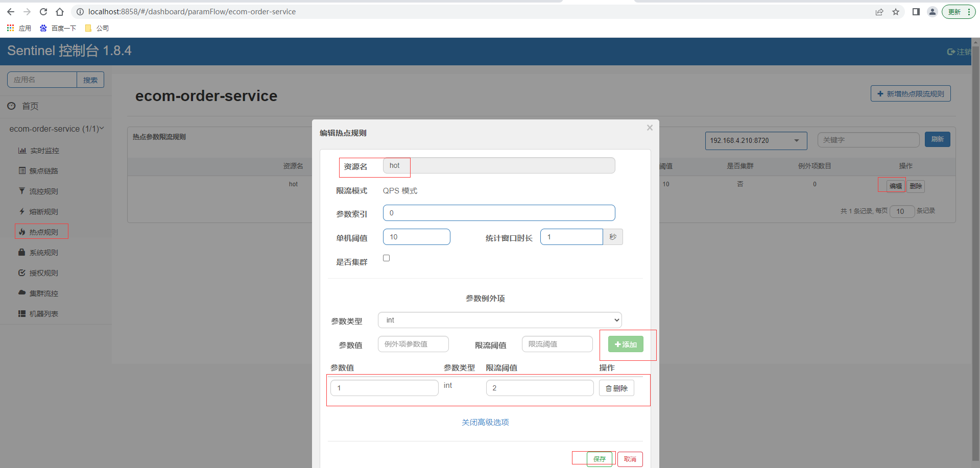This screenshot has height=468, width=980.
Task: Toggle the 是否集群 checkbox
Action: click(x=387, y=258)
